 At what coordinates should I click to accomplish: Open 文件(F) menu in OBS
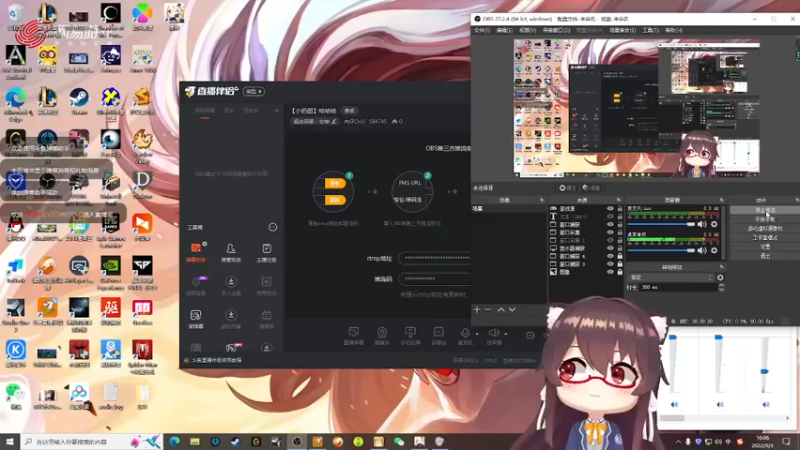pyautogui.click(x=482, y=31)
